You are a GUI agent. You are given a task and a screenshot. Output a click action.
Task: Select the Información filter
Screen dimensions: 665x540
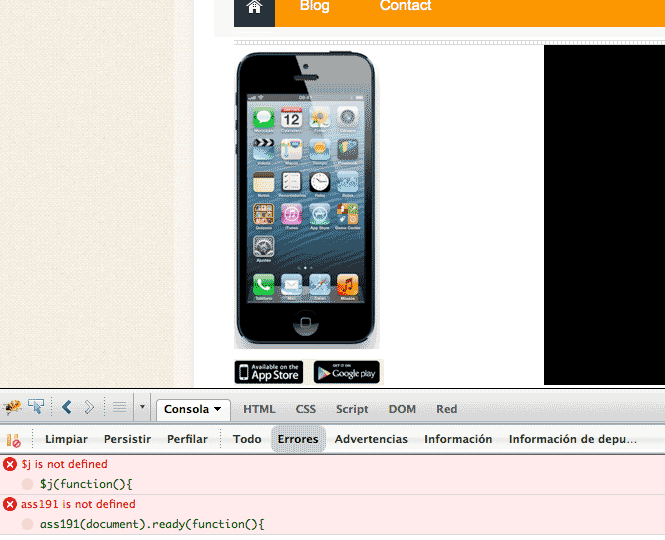point(458,439)
